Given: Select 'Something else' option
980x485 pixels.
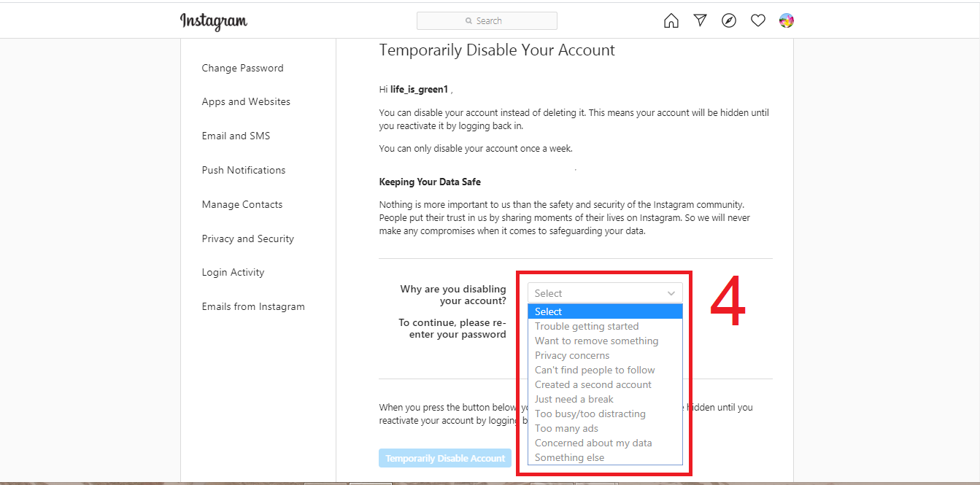Looking at the screenshot, I should [x=569, y=457].
